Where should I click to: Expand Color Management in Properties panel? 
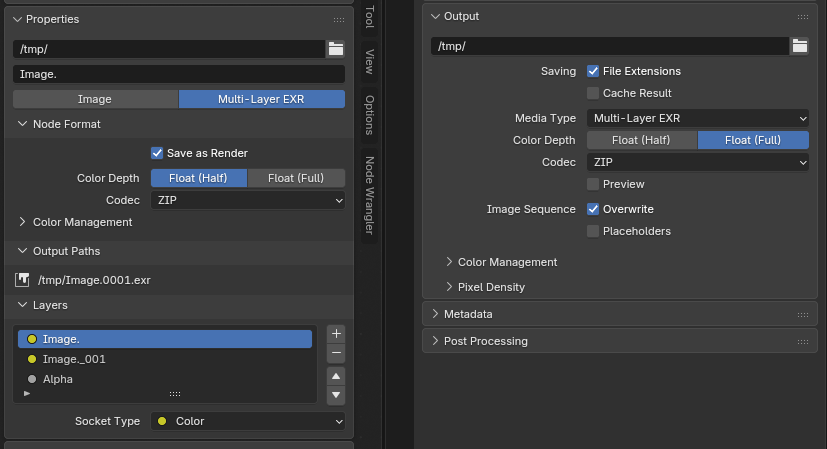[x=22, y=222]
